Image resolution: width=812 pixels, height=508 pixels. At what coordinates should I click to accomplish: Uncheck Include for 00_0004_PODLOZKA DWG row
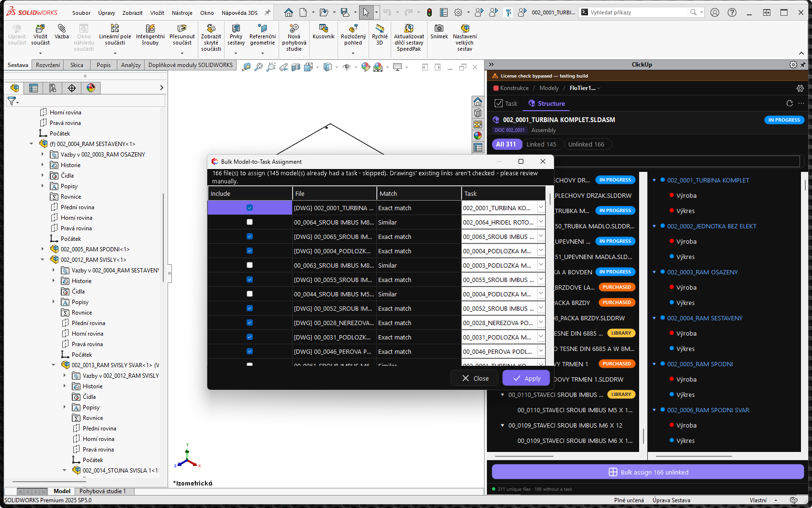point(249,251)
